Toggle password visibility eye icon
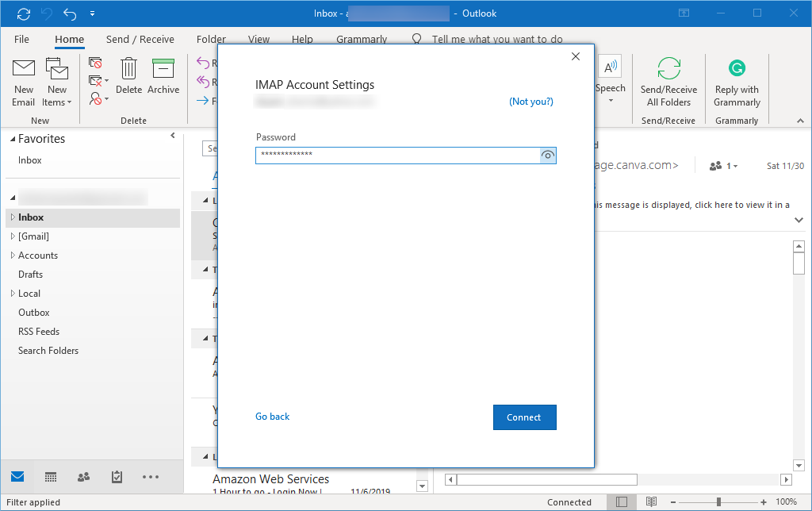The width and height of the screenshot is (812, 511). click(x=548, y=156)
